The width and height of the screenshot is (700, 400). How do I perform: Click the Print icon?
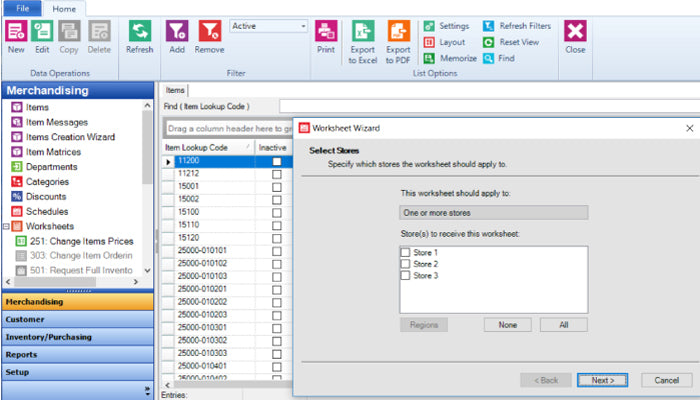(x=326, y=32)
